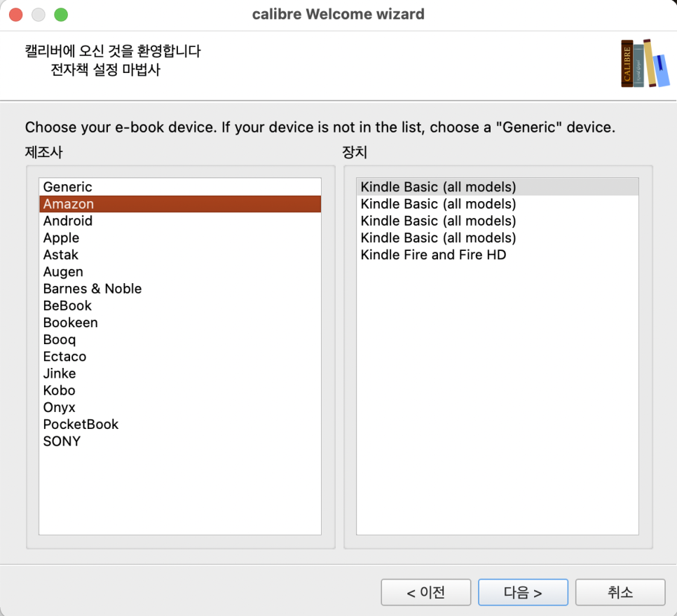Choose Onyx in the manufacturer list
Image resolution: width=677 pixels, height=616 pixels.
point(180,407)
